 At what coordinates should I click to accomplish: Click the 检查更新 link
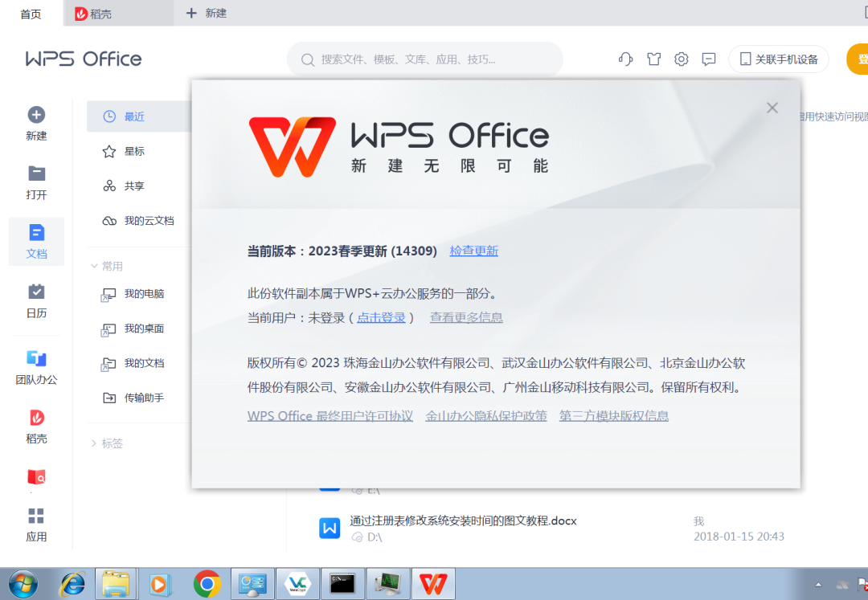(x=474, y=251)
